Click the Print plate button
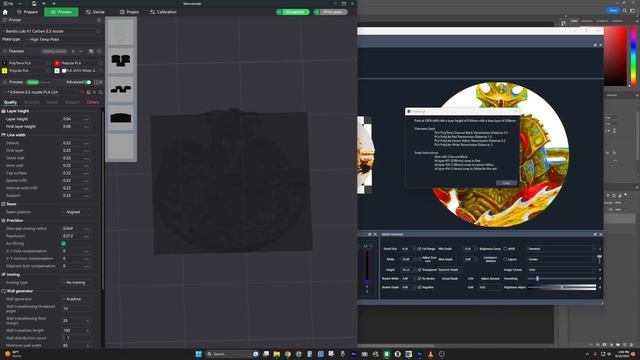 pos(331,12)
